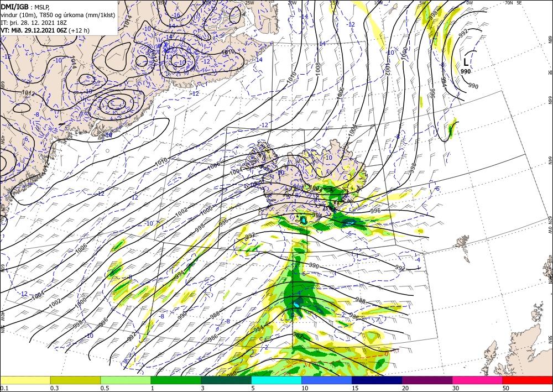The height and width of the screenshot is (392, 553).
Task: Click the '5W' longitude label at top
Action: tap(422, 3)
